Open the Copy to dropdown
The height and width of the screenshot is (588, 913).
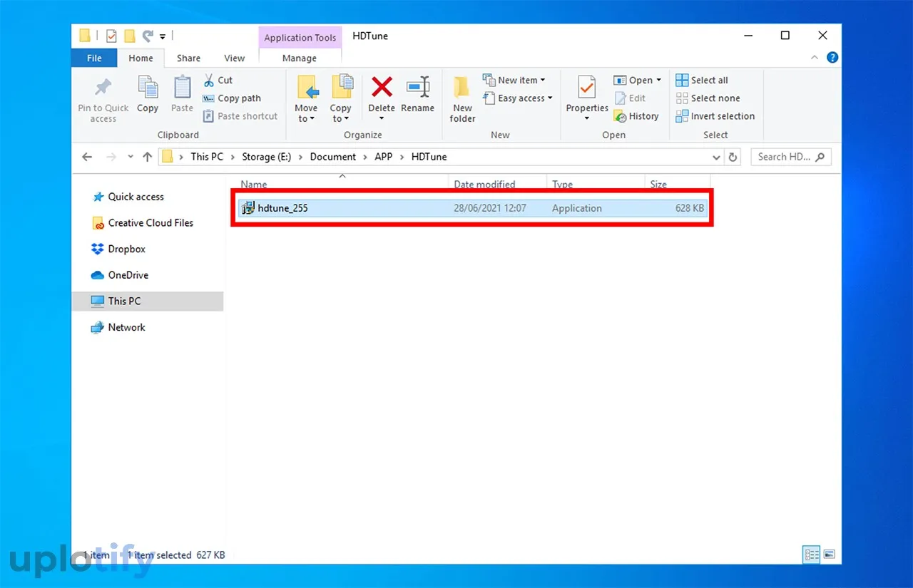(341, 99)
